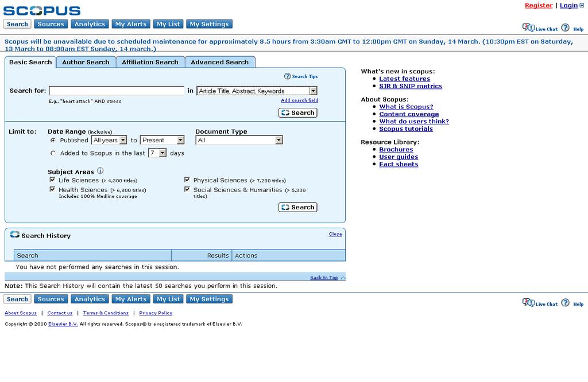
Task: Open the User guides link
Action: click(399, 157)
